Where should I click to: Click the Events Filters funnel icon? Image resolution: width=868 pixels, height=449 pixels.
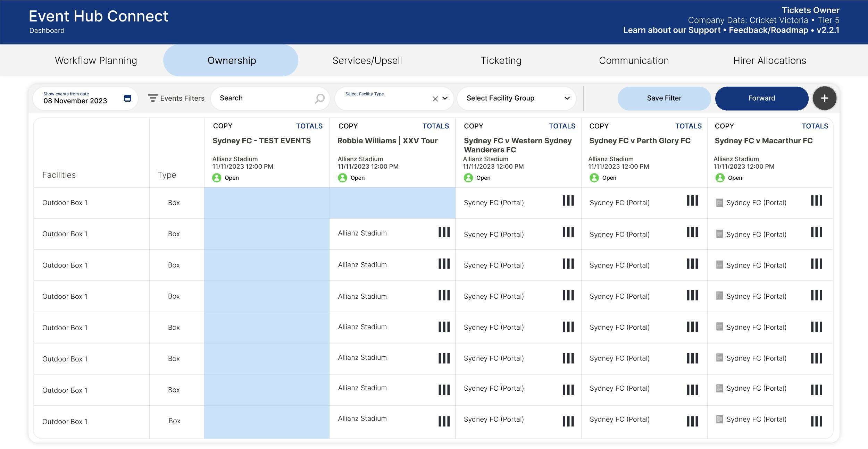click(x=152, y=98)
